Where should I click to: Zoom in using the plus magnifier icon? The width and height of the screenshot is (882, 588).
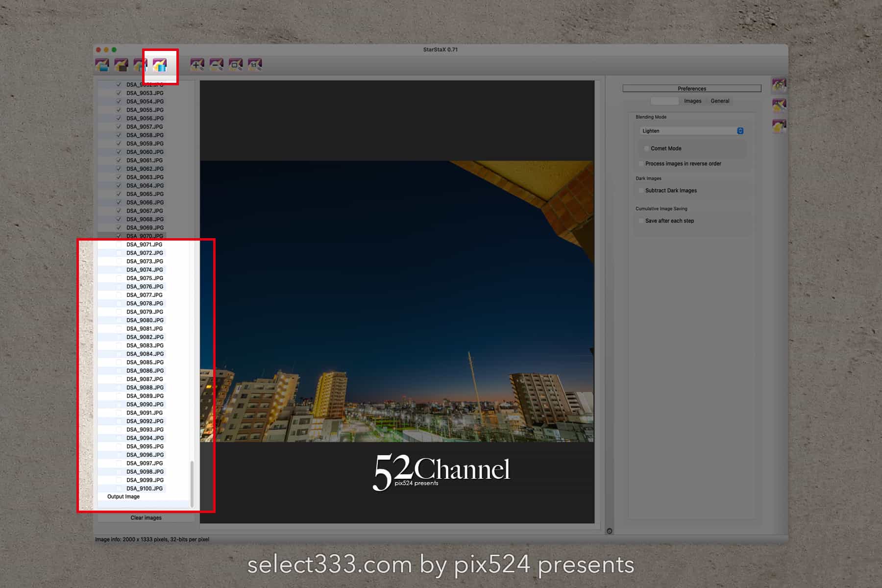coord(197,64)
